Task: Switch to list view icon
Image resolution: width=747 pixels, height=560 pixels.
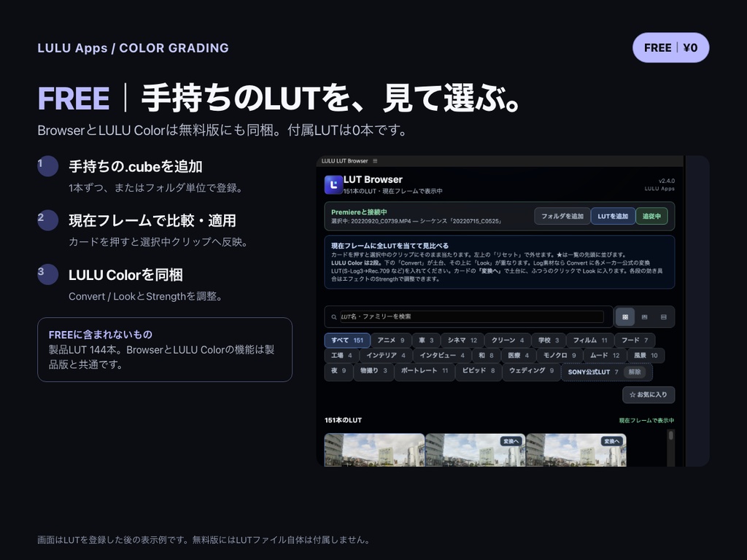Action: [x=664, y=316]
